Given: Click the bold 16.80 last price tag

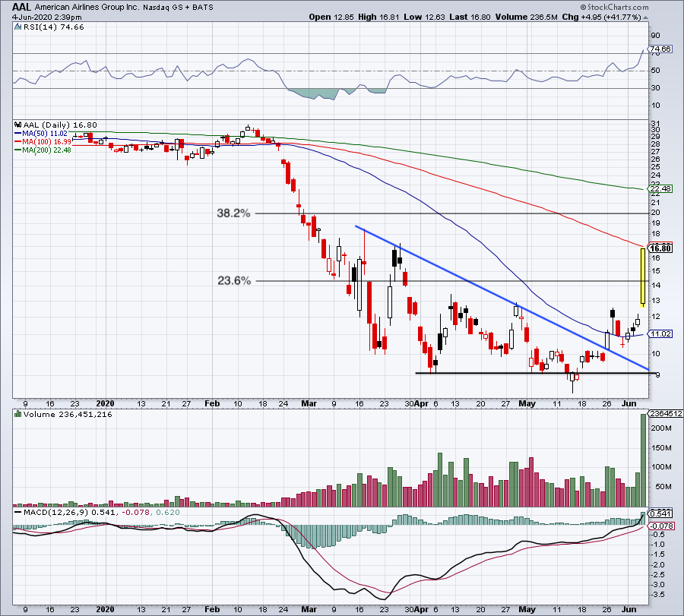Looking at the screenshot, I should (x=660, y=248).
